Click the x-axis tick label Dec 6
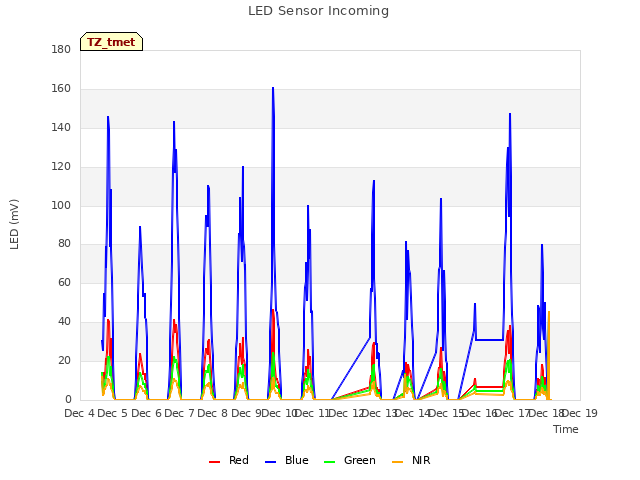 click(147, 413)
